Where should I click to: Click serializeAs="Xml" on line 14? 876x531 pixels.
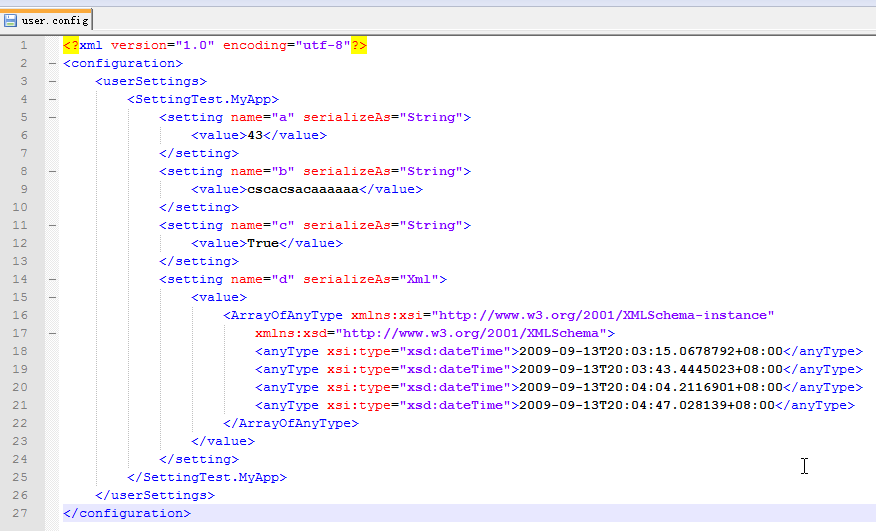(x=371, y=279)
